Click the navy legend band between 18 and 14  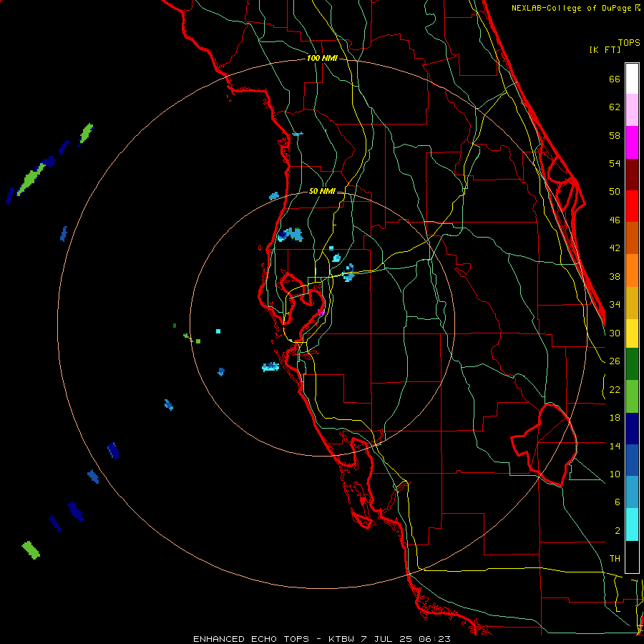(632, 429)
